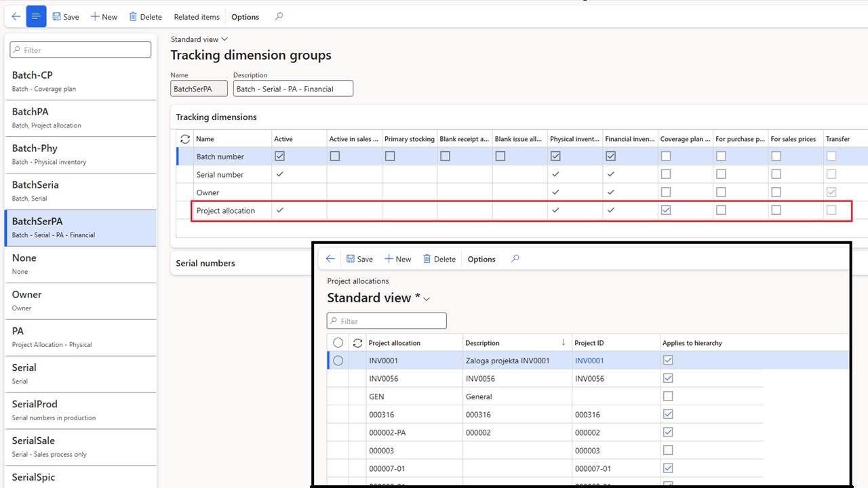Expand the Serial numbers section
Viewport: 868px width, 488px height.
205,263
